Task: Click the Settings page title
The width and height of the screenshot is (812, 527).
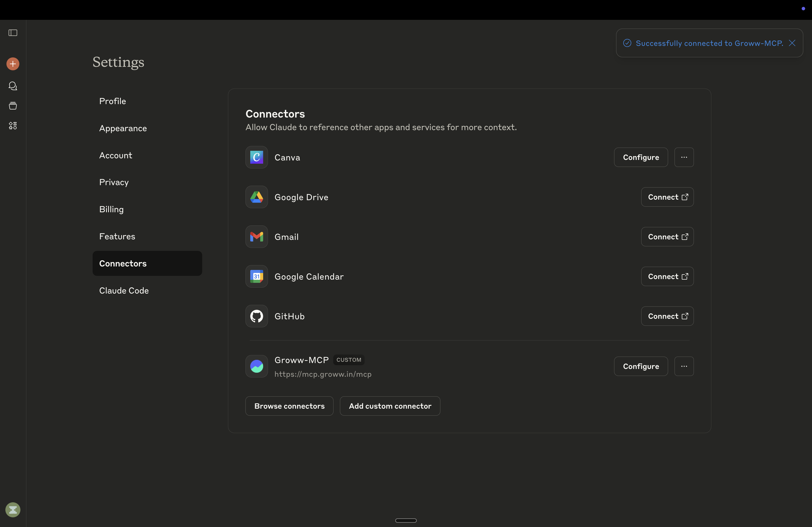Action: (x=118, y=62)
